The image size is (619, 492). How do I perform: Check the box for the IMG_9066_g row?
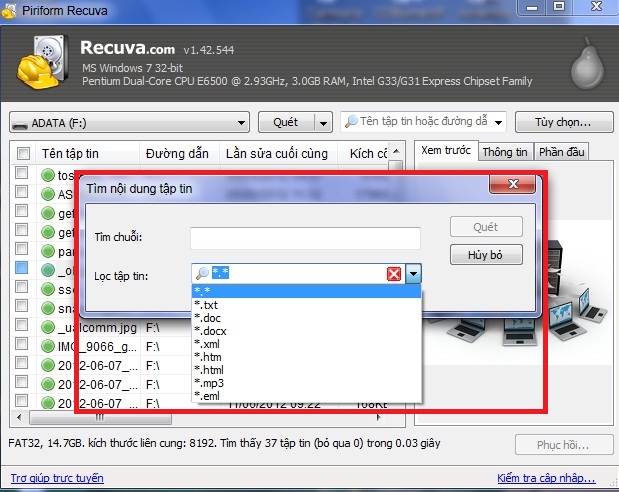click(22, 344)
